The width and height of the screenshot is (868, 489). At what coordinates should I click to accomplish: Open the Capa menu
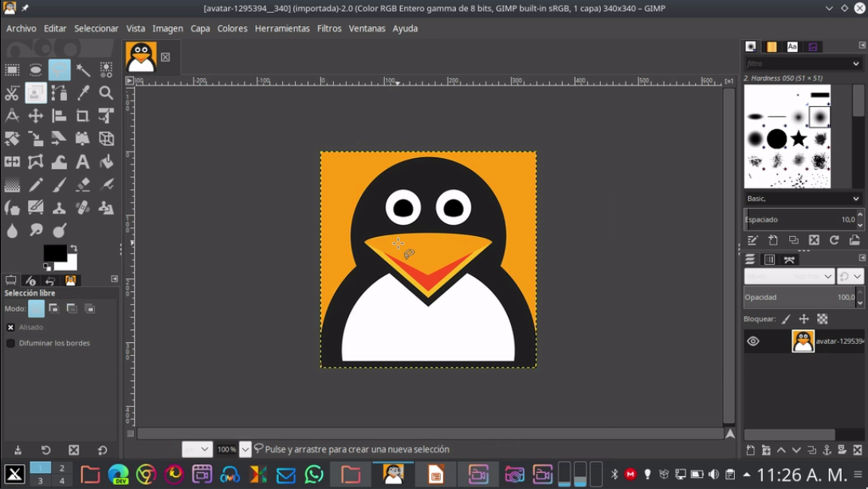tap(200, 28)
